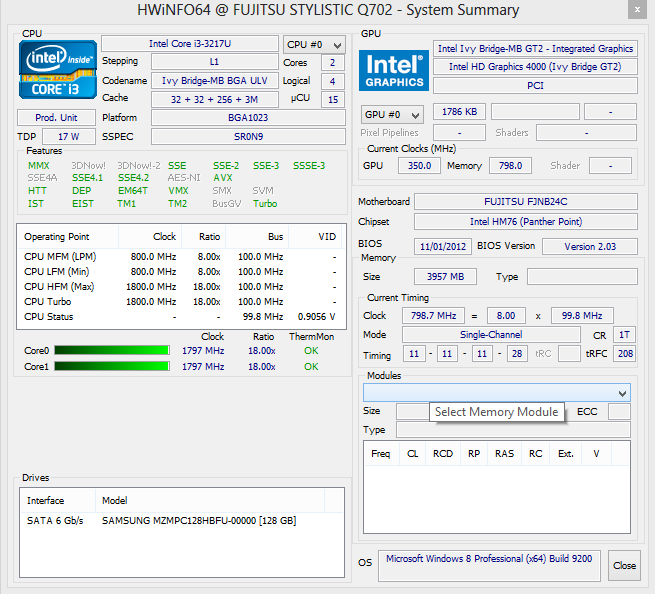Screen dimensions: 655x594
Task: Click the SSE4.2 feature label
Action: pos(133,178)
